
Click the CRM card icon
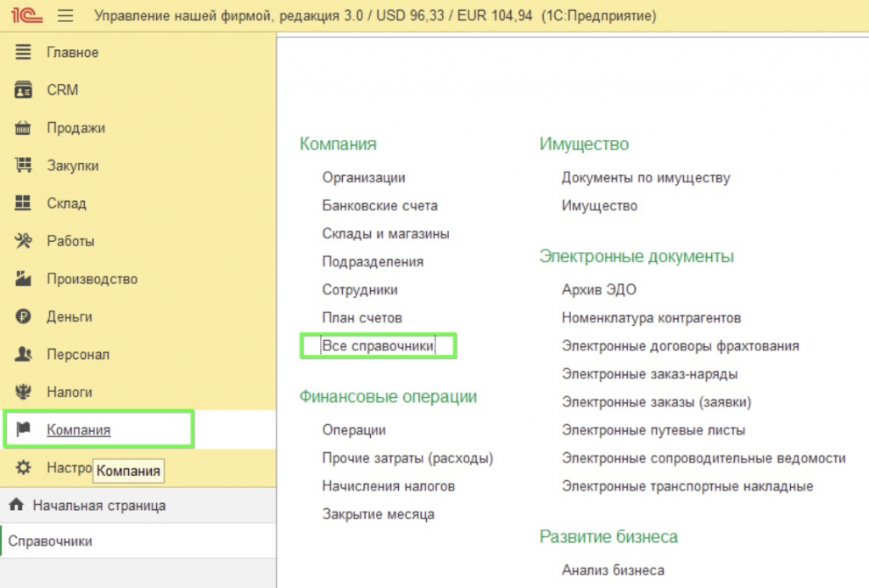click(x=23, y=89)
